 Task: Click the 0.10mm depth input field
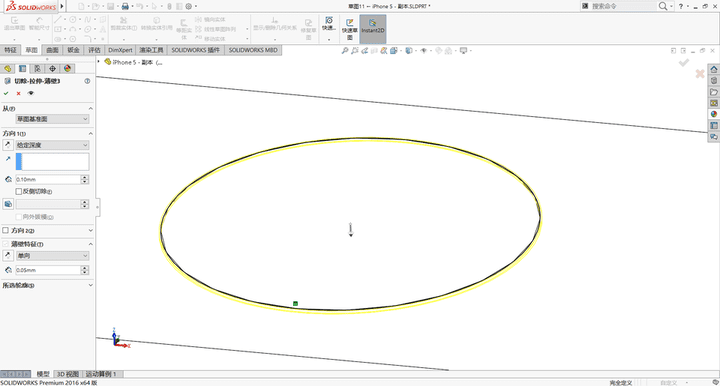48,179
